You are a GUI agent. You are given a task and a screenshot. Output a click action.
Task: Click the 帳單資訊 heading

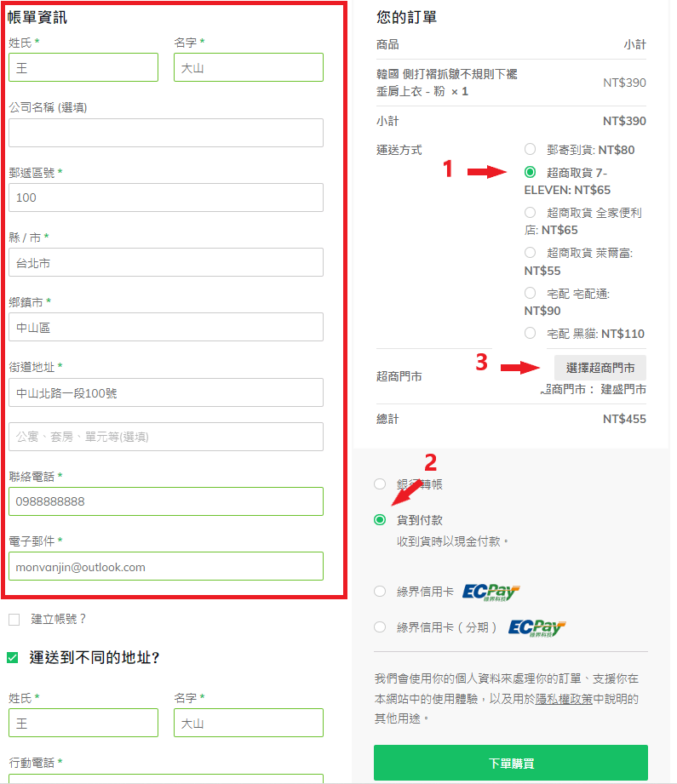37,18
